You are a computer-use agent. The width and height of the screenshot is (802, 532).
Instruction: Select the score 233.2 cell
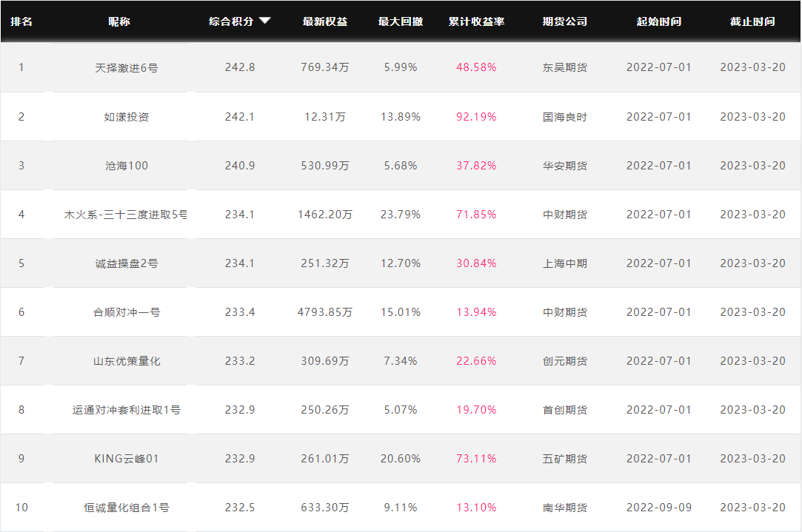(240, 361)
